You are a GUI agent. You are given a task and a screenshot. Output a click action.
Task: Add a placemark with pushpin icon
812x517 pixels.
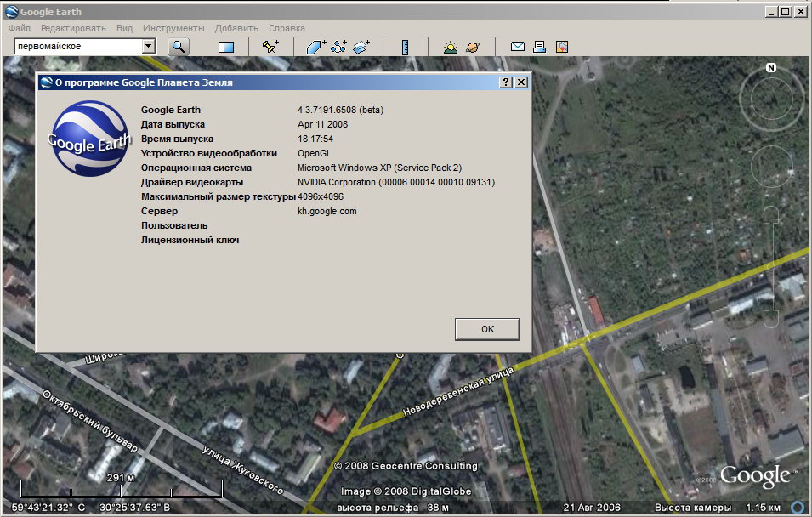pos(271,47)
